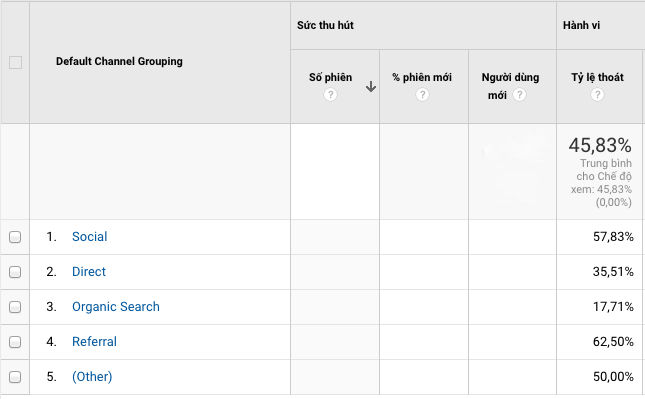
Task: Tick the select-all checkbox in header
Action: point(16,63)
